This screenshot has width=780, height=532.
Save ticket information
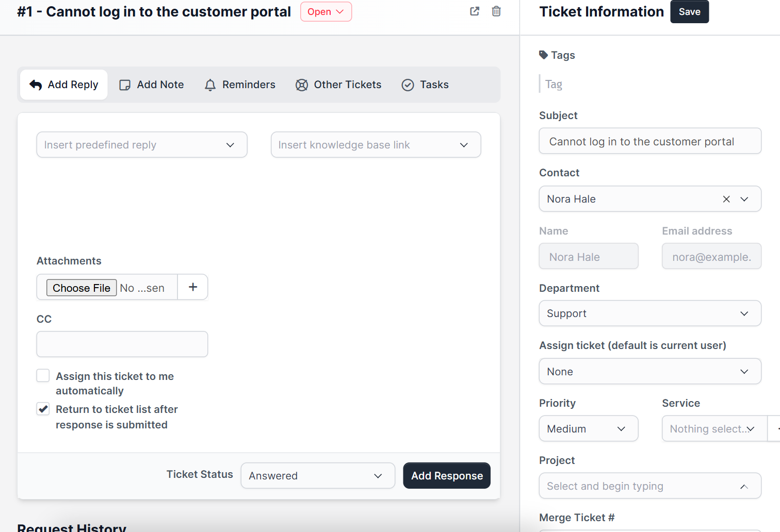[689, 12]
